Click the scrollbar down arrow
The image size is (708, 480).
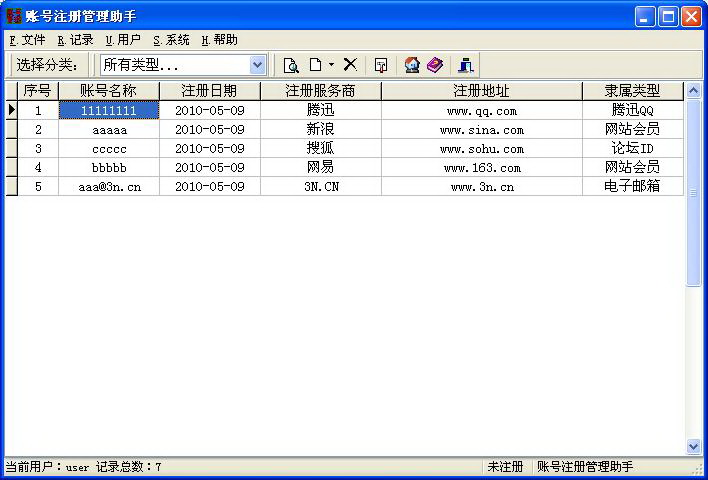694,447
